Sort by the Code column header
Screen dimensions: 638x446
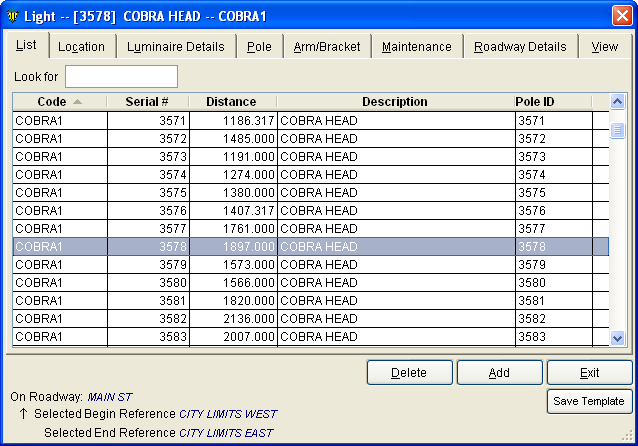click(59, 102)
